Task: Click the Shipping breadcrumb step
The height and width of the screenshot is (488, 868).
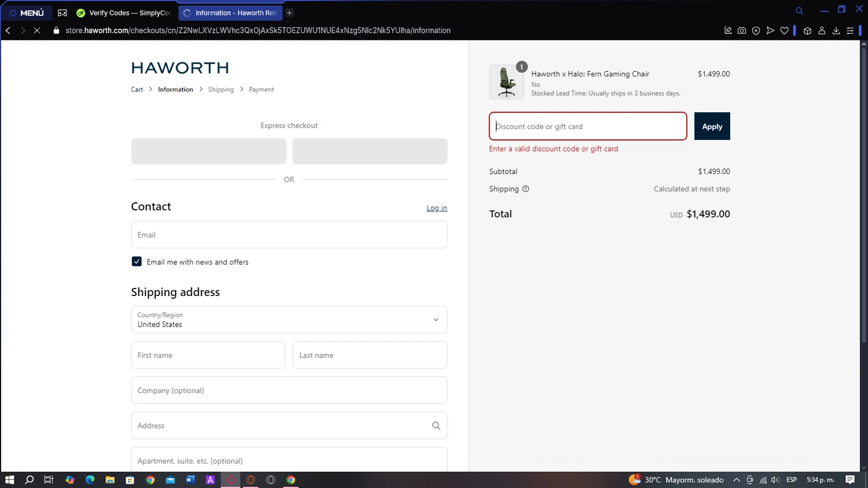Action: (221, 90)
